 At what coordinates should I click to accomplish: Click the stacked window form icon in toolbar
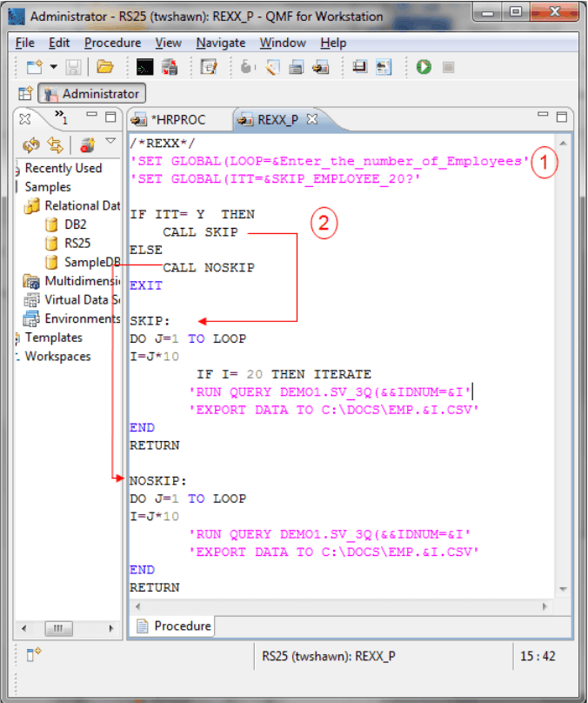(297, 67)
